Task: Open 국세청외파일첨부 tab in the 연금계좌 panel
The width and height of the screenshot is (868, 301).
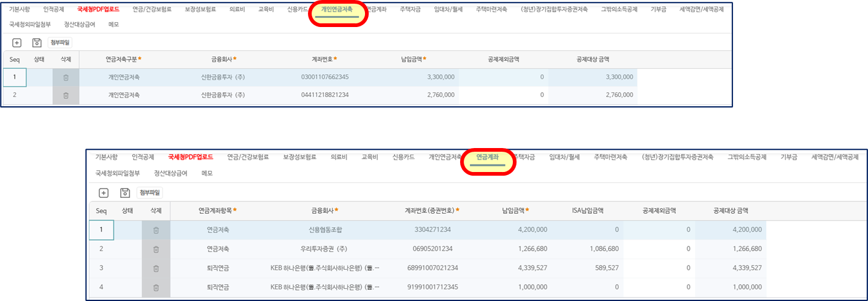Action: (x=118, y=173)
